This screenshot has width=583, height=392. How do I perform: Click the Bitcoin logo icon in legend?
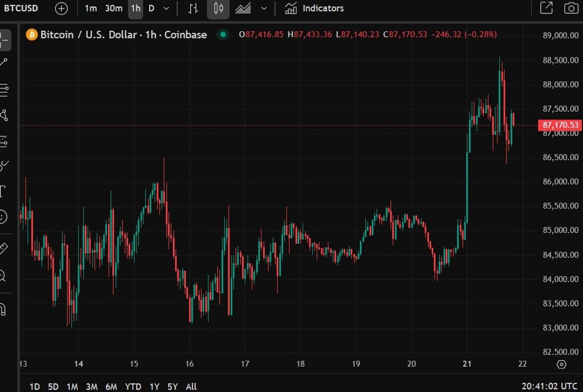32,35
